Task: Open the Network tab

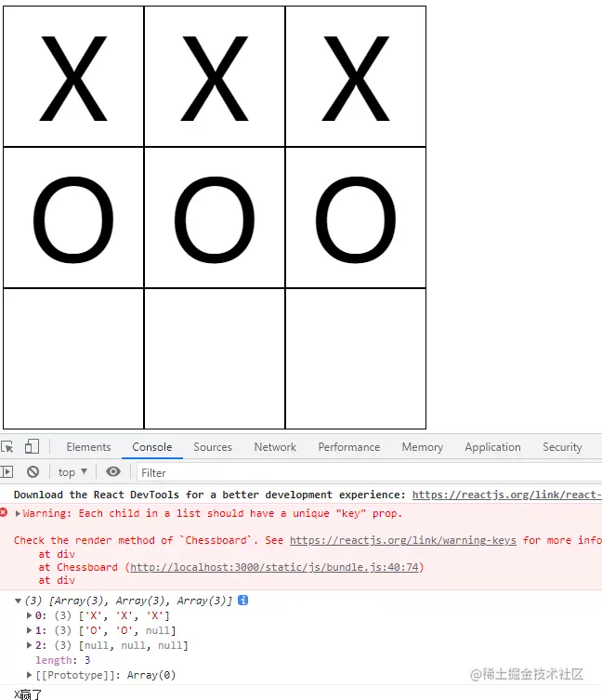Action: [275, 447]
